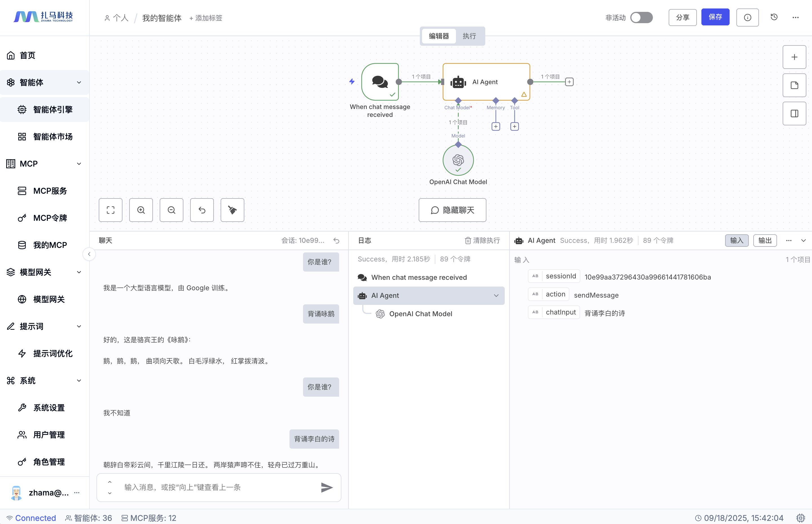The height and width of the screenshot is (524, 812).
Task: Zoom out on the workflow canvas
Action: pos(171,210)
